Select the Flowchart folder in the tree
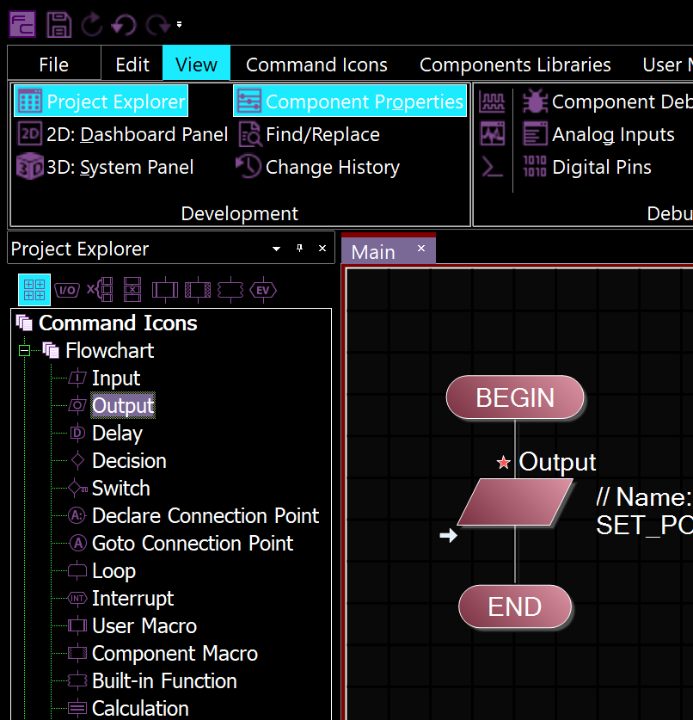Screen dimensions: 693x720 click(x=110, y=351)
